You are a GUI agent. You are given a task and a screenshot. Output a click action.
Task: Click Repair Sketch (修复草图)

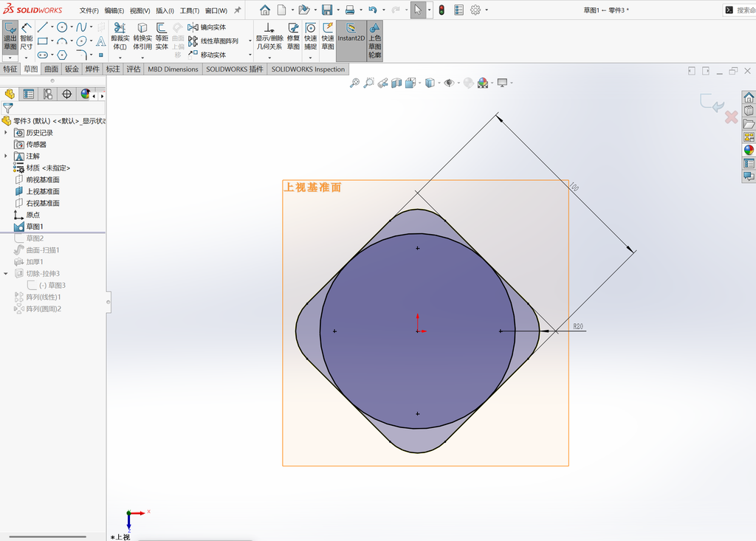click(x=293, y=36)
